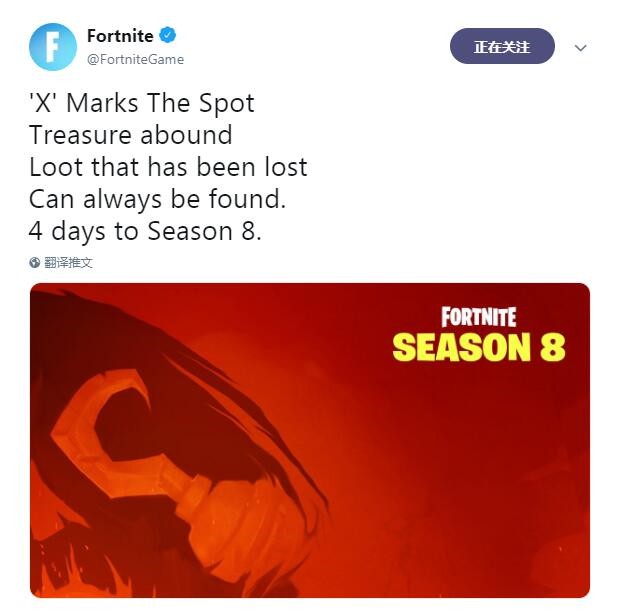
Task: Toggle the 正在关注 following button
Action: pos(502,46)
